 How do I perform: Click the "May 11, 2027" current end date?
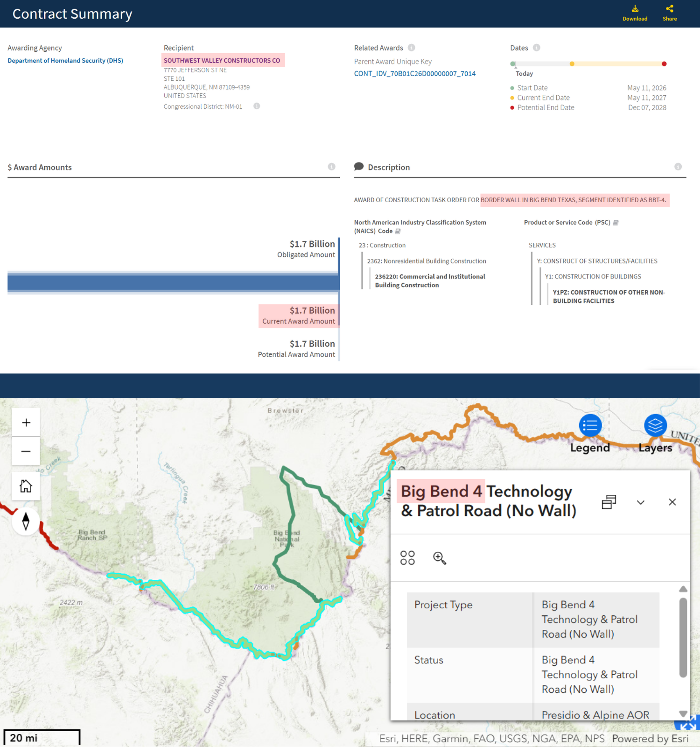pyautogui.click(x=647, y=98)
